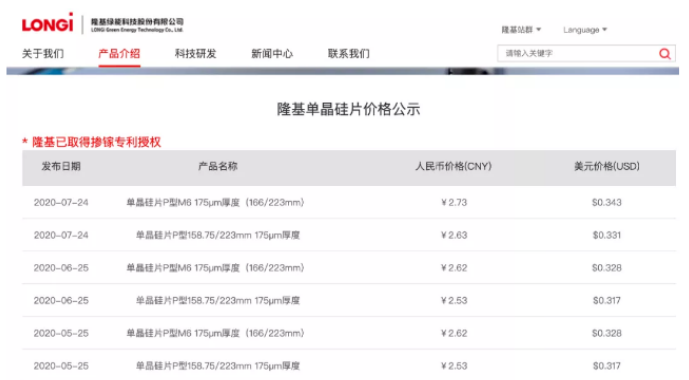
Task: Click the 隆基单晶硅片价格公示 heading
Action: [348, 109]
